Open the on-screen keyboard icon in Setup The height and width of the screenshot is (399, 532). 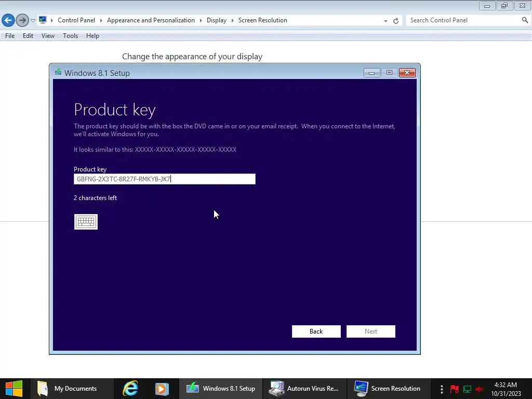point(86,221)
